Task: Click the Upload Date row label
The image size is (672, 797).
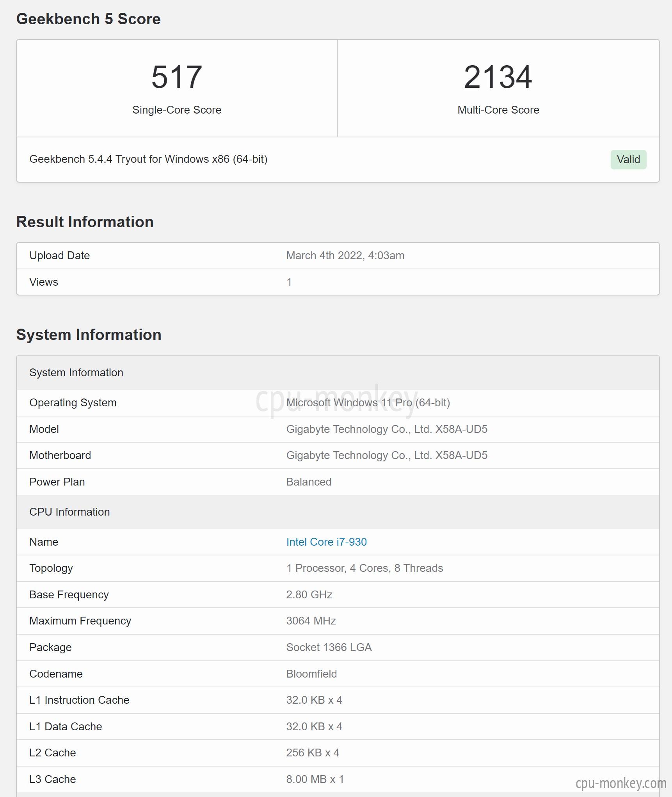Action: [x=60, y=255]
